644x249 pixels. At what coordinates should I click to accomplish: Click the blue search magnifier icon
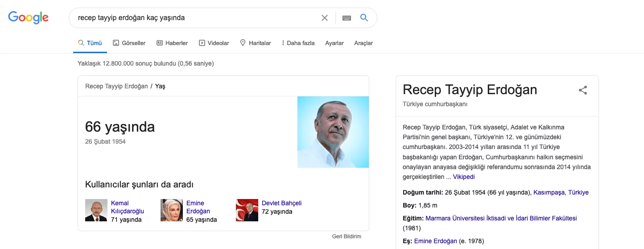(x=364, y=18)
